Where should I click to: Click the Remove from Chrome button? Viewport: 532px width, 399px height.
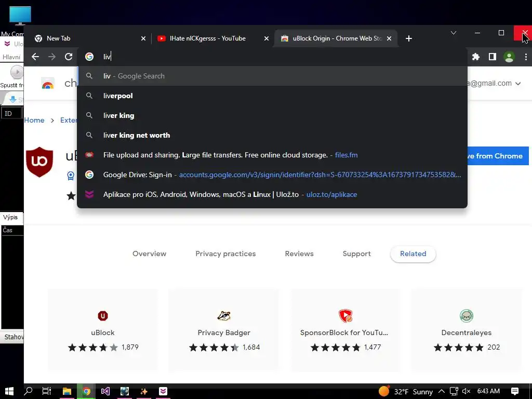[x=498, y=156]
